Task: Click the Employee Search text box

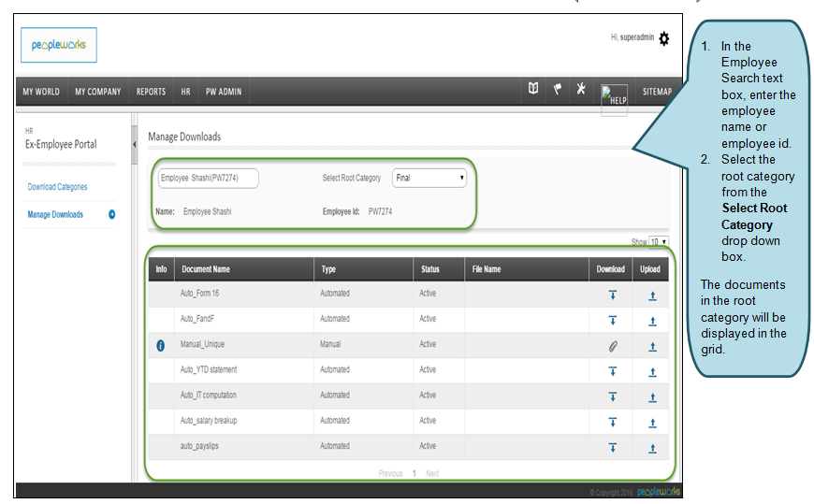Action: [208, 178]
